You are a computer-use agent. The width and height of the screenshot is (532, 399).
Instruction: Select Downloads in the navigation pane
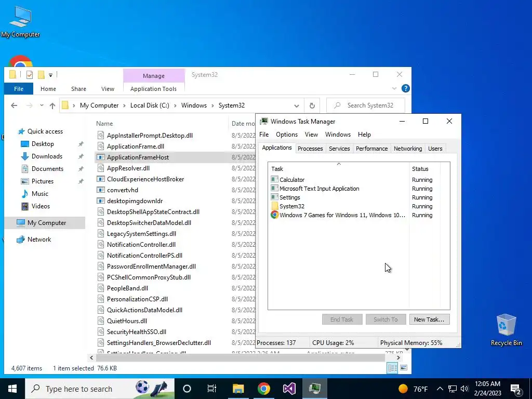[x=47, y=156]
